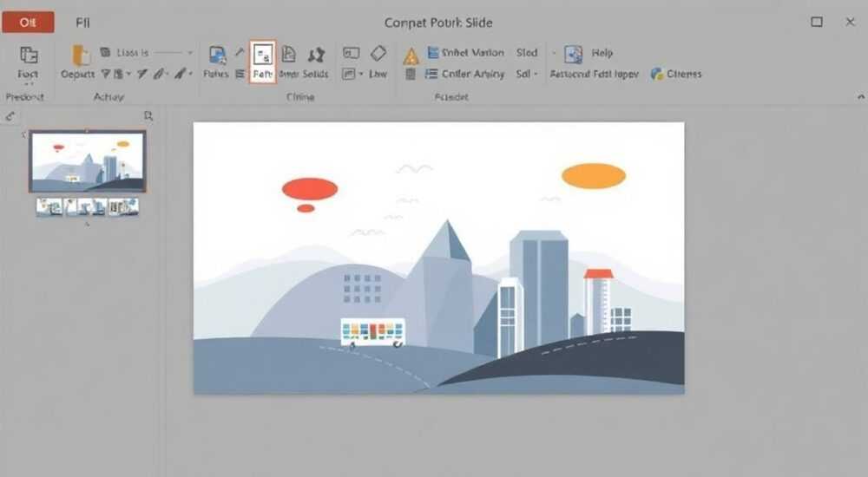Click the 'Foct' layout icon
Screen dimensions: 868x477
[29, 56]
